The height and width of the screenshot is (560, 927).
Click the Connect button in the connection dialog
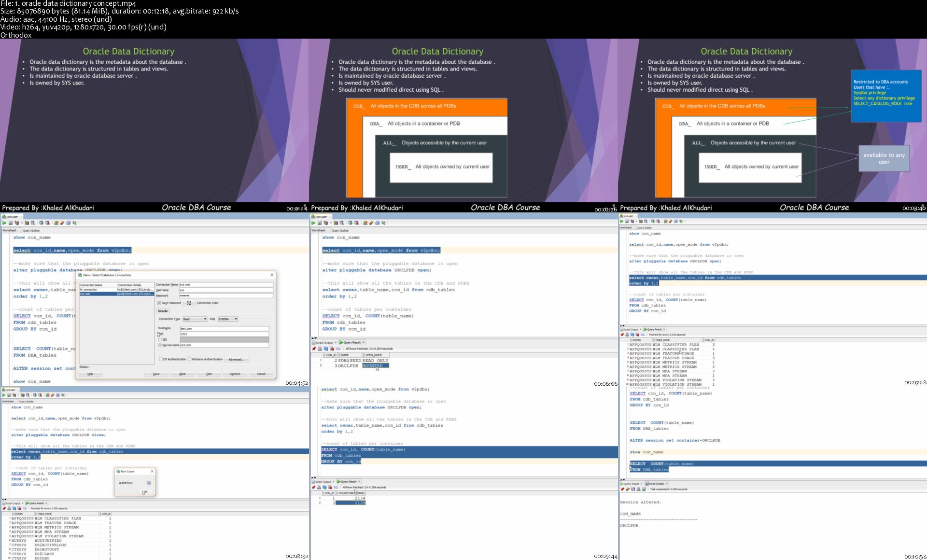click(x=235, y=374)
